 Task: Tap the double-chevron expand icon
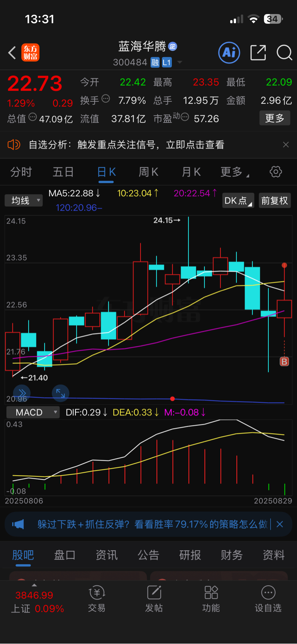22,393
